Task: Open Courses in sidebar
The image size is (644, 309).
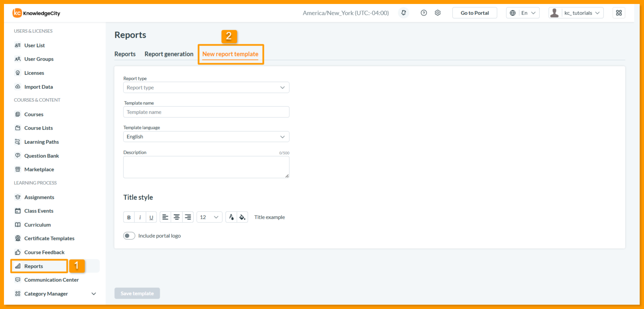Action: 34,114
